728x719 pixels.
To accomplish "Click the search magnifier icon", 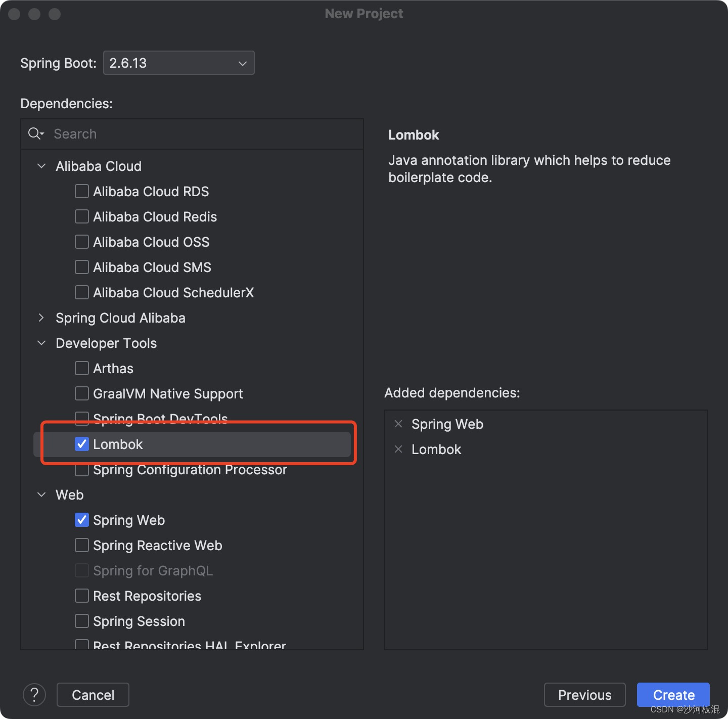I will pos(36,133).
